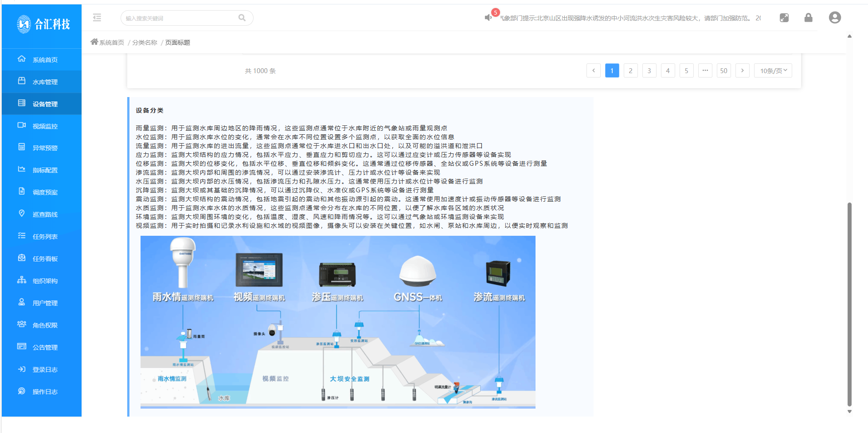Click the notification badge showing 5
Screen dimensions: 868x433
click(495, 12)
